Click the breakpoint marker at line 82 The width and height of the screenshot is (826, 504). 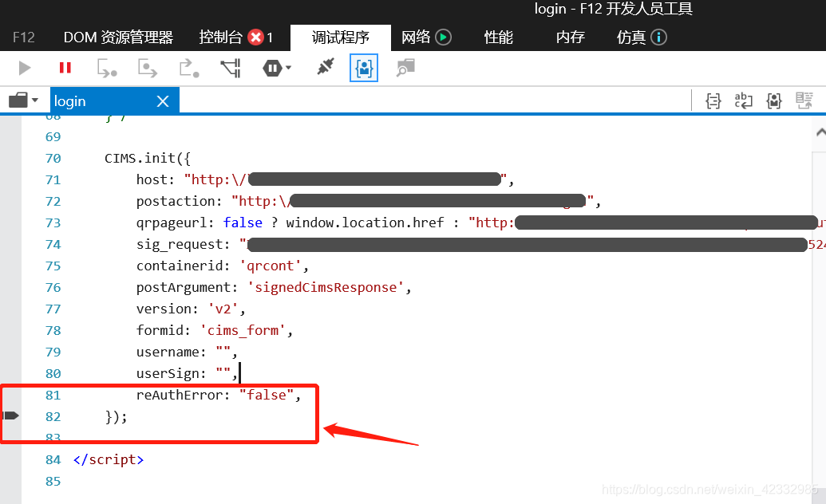(11, 415)
